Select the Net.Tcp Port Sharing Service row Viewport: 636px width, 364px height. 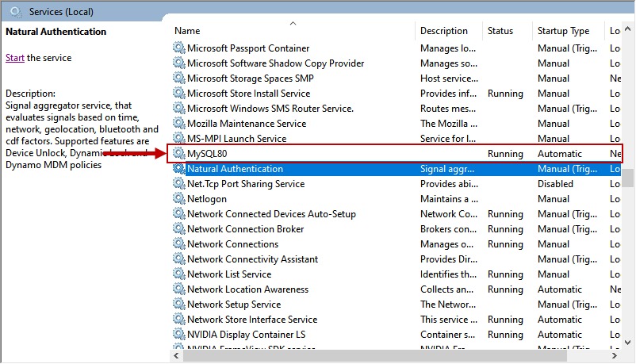click(246, 184)
